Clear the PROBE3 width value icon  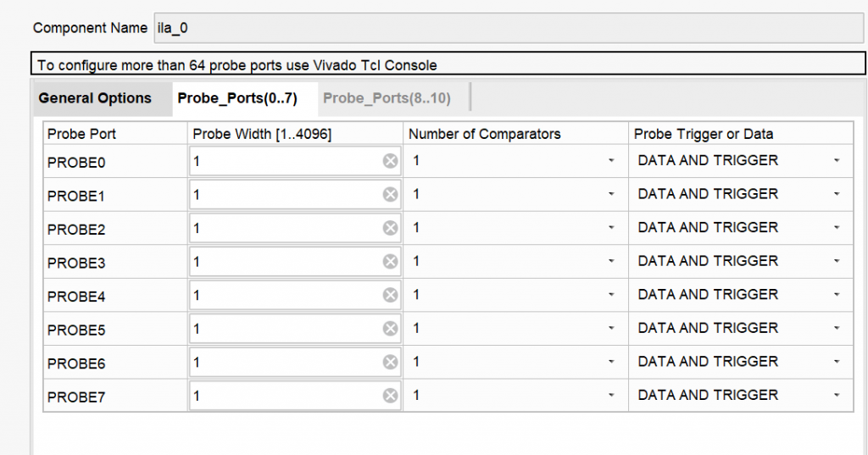390,262
